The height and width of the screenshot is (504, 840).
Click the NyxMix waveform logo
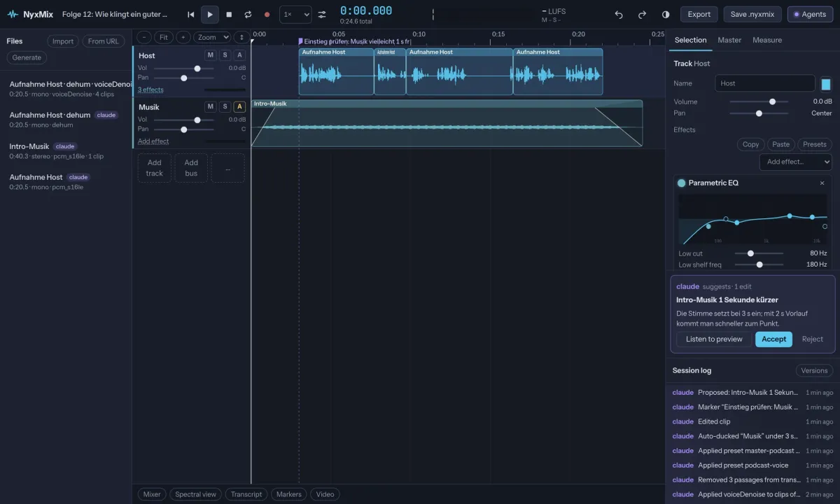pyautogui.click(x=13, y=14)
